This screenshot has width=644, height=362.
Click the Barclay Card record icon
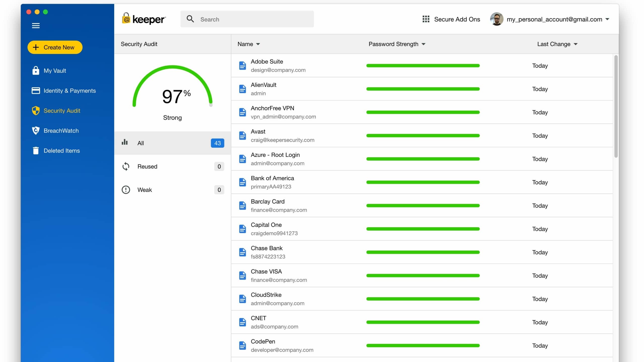[242, 206]
